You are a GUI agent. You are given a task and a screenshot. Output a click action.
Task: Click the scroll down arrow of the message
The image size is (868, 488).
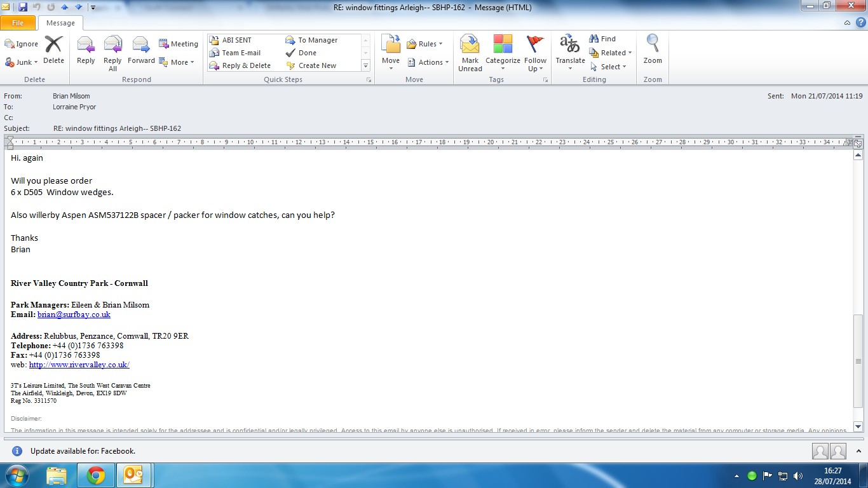(x=858, y=427)
